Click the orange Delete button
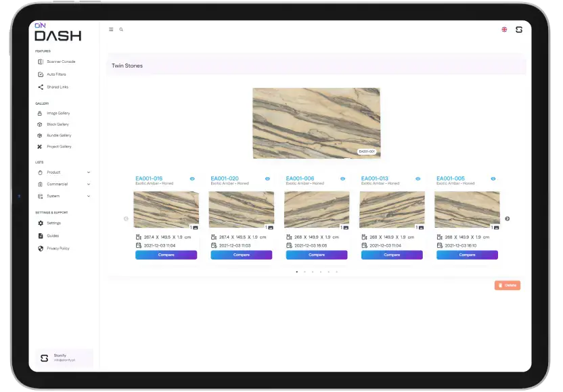The image size is (563, 392). coord(508,285)
